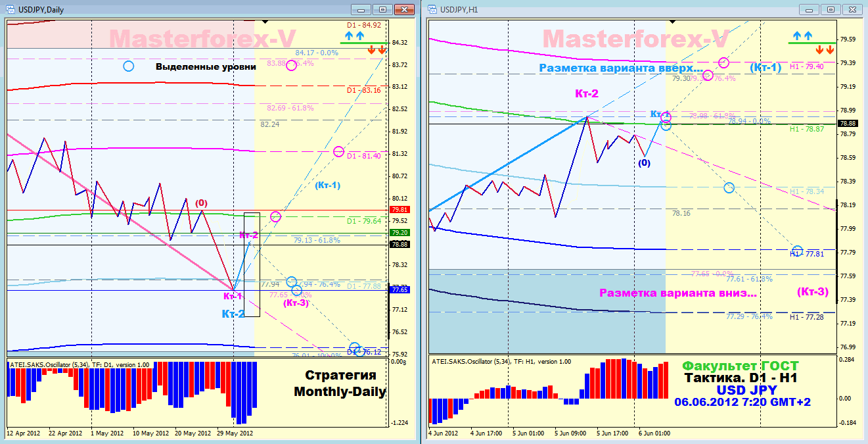Screen dimensions: 868x444
Task: Select the blue circle at the H1 - 77.81 label
Action: click(x=797, y=251)
